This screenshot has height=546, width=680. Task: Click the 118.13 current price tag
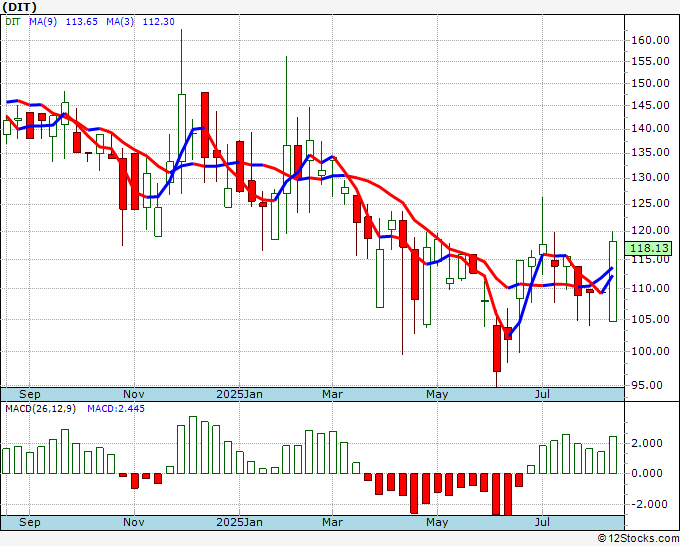click(649, 248)
